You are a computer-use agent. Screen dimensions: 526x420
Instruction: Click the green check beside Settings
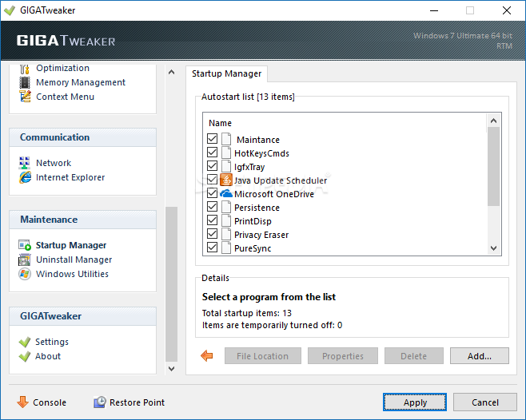[x=25, y=343]
